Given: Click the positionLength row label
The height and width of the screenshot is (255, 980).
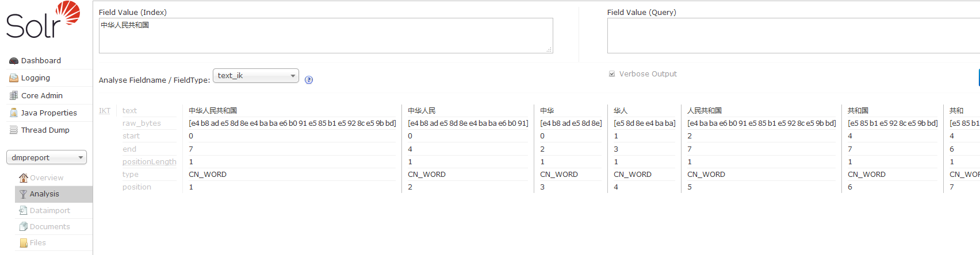Looking at the screenshot, I should pyautogui.click(x=149, y=162).
